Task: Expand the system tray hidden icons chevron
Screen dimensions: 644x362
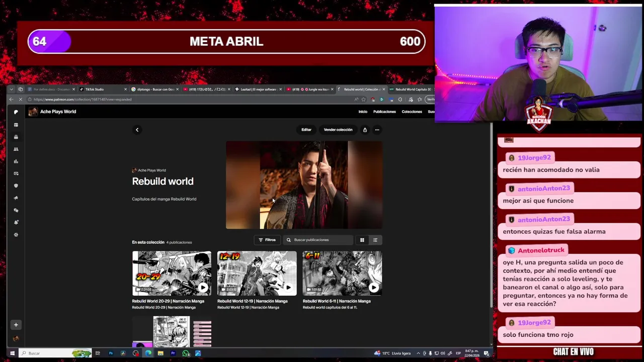Action: tap(418, 353)
